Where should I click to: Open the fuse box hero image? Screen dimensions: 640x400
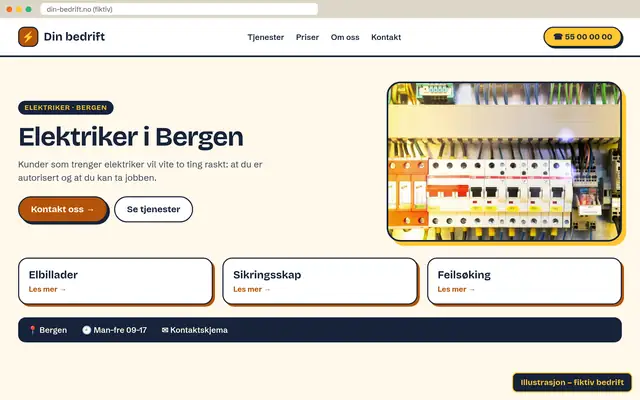(x=504, y=161)
